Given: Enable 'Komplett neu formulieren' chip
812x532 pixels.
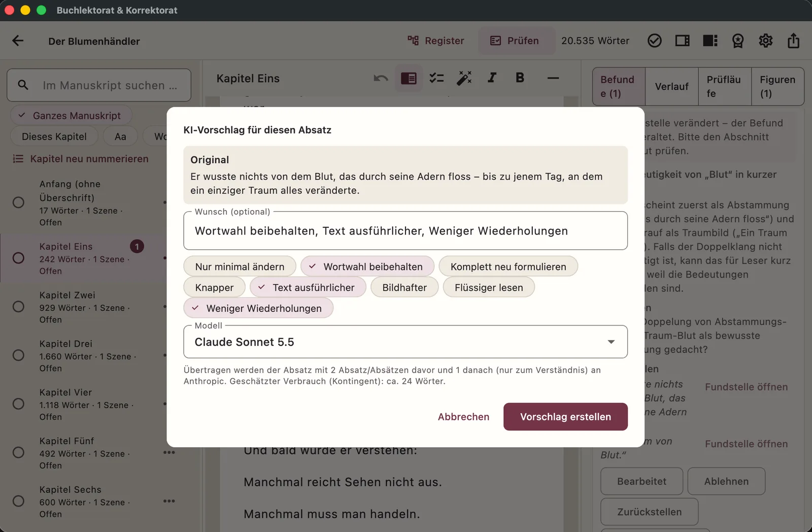Looking at the screenshot, I should (508, 267).
